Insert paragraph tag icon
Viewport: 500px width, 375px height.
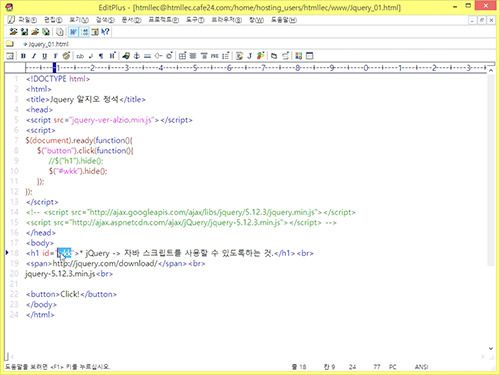tap(101, 56)
